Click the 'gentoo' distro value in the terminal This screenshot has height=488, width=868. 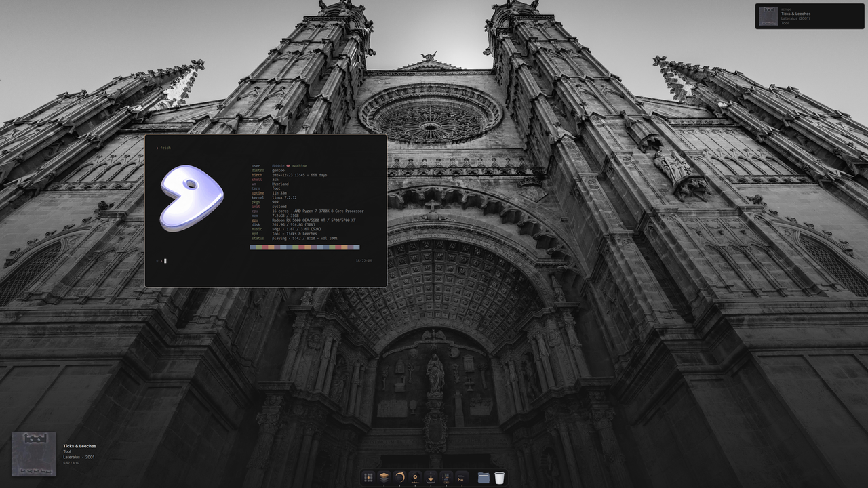(278, 171)
